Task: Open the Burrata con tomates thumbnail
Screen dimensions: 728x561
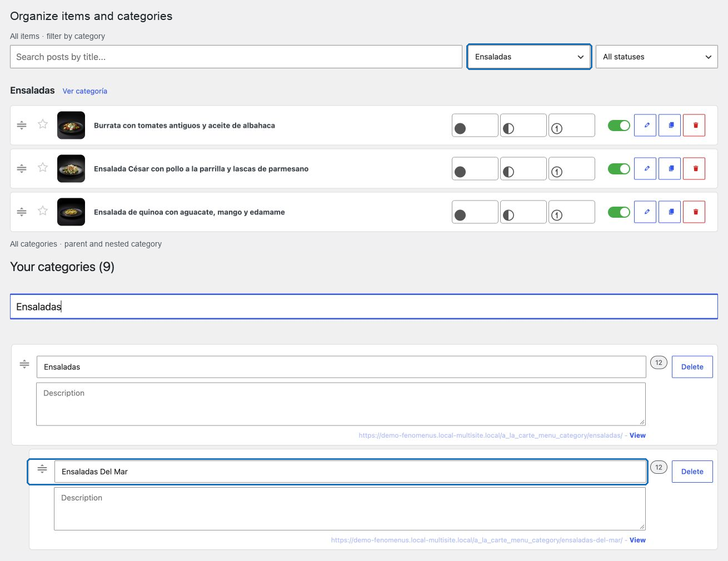Action: pyautogui.click(x=71, y=126)
